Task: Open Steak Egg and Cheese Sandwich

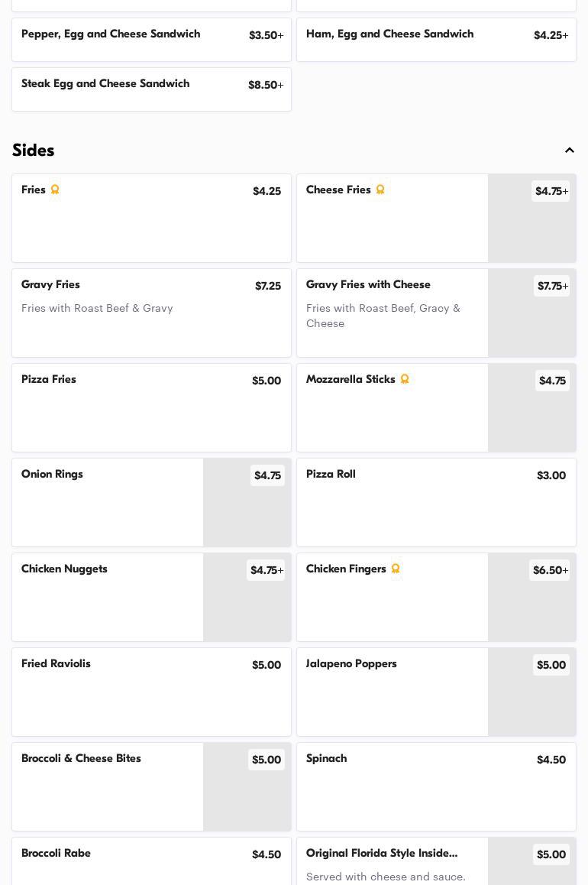Action: (151, 89)
